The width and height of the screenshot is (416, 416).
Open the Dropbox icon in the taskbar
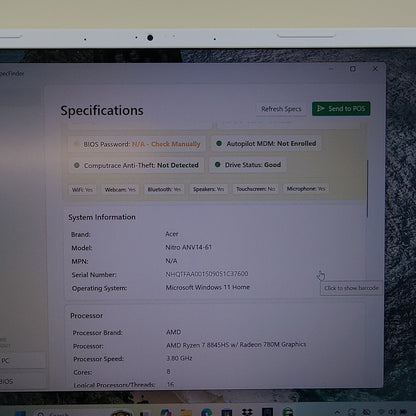[x=247, y=413]
